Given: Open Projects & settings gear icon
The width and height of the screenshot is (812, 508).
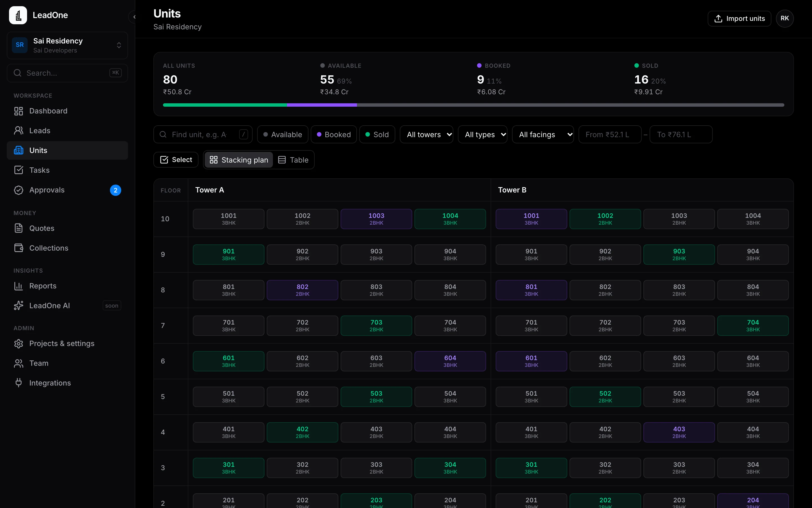Looking at the screenshot, I should (19, 343).
